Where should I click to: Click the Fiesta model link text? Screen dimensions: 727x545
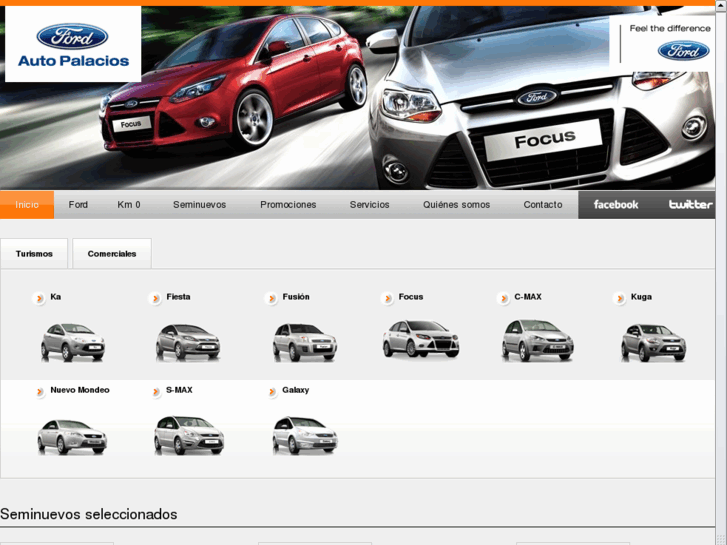pos(179,297)
